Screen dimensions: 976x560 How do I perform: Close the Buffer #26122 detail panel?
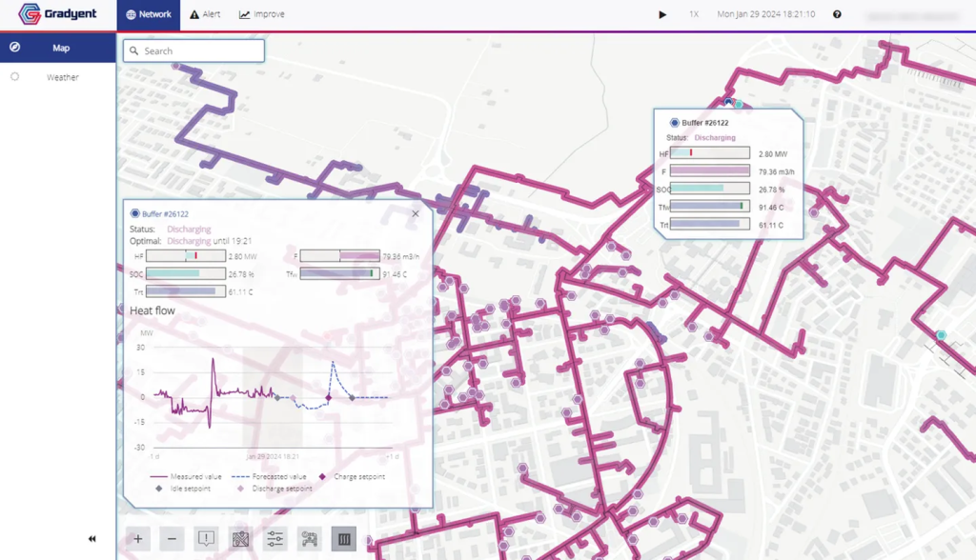click(416, 214)
